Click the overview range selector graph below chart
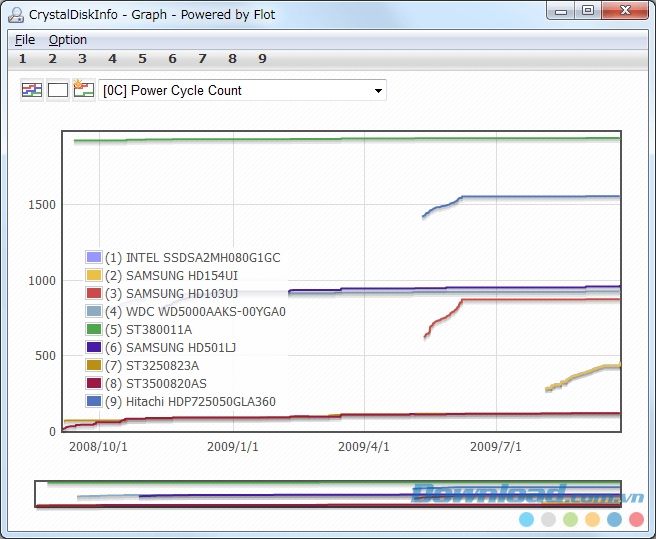 tap(328, 494)
